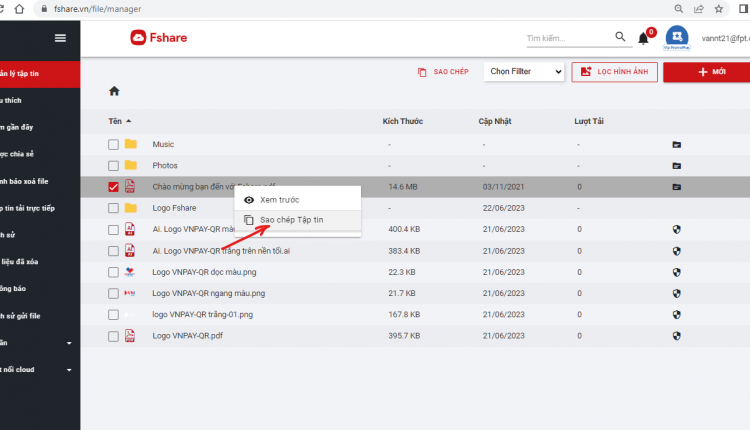Sort by the Lượt Tải column header
Image resolution: width=750 pixels, height=430 pixels.
[x=589, y=121]
